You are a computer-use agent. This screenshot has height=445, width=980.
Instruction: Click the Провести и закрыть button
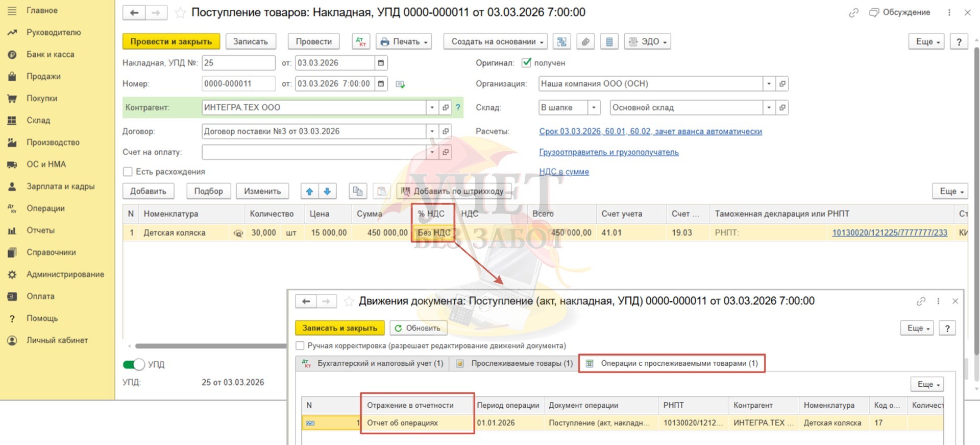[171, 41]
